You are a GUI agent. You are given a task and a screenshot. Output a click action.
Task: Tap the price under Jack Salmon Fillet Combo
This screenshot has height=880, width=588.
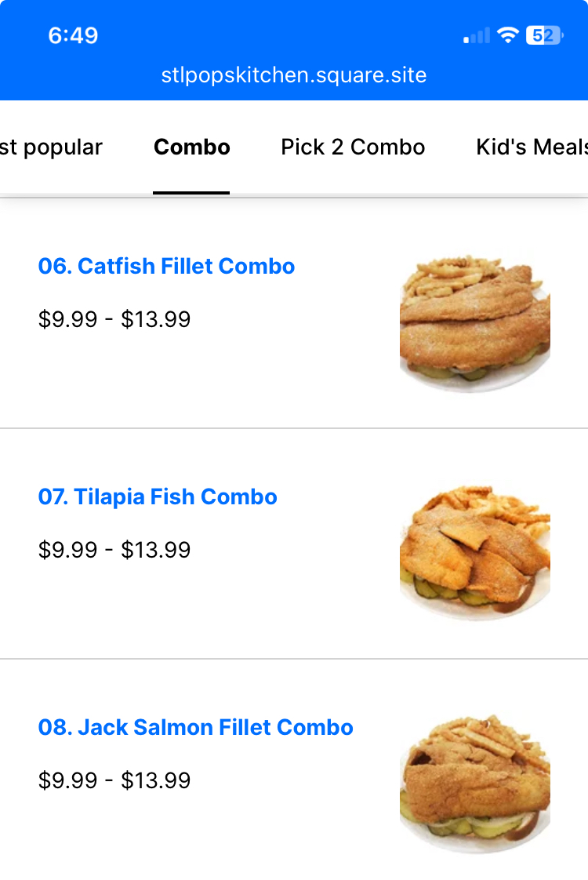coord(114,781)
